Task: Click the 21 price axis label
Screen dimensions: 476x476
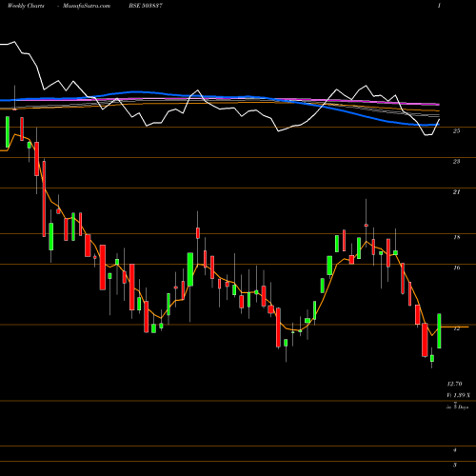Action: (456, 192)
